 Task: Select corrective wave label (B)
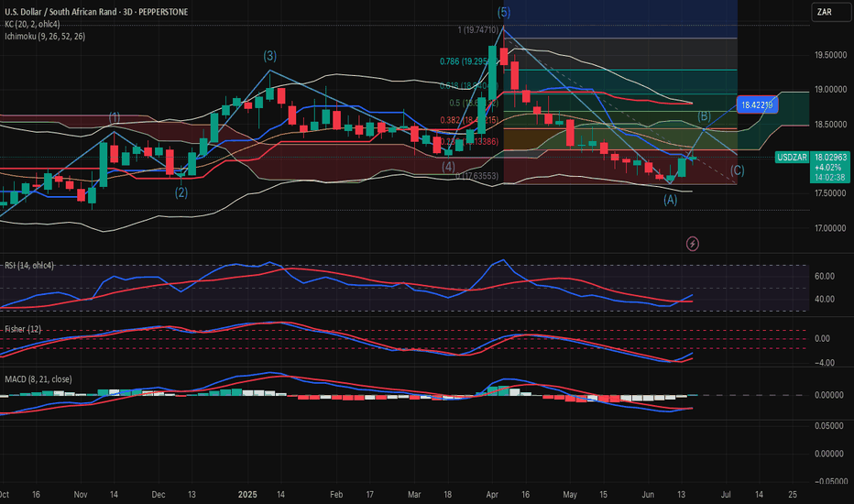[705, 116]
